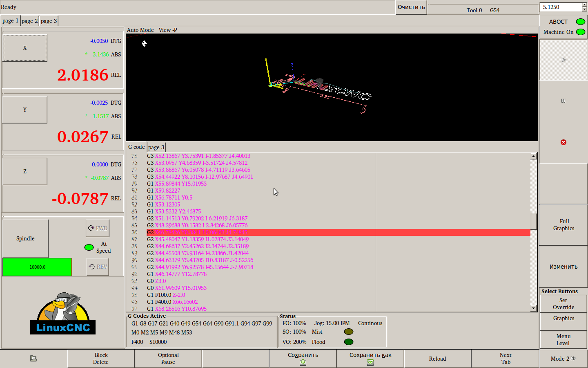Start the program with the play button
588x368 pixels.
pos(563,60)
